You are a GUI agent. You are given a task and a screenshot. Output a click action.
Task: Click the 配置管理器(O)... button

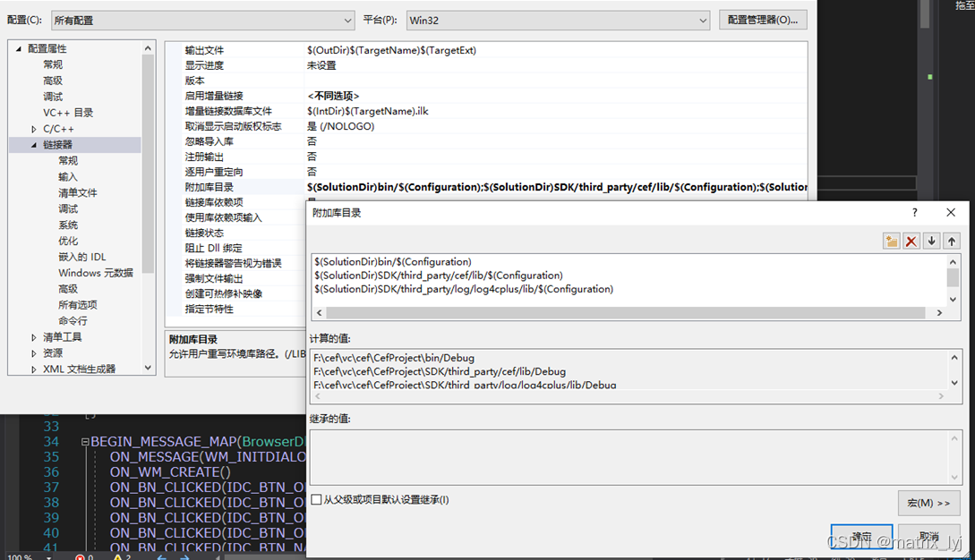pos(763,20)
